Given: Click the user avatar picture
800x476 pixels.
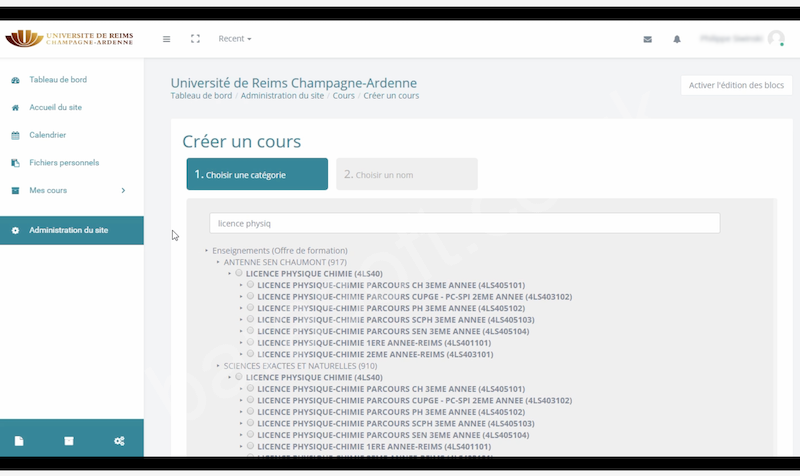Looking at the screenshot, I should click(776, 38).
